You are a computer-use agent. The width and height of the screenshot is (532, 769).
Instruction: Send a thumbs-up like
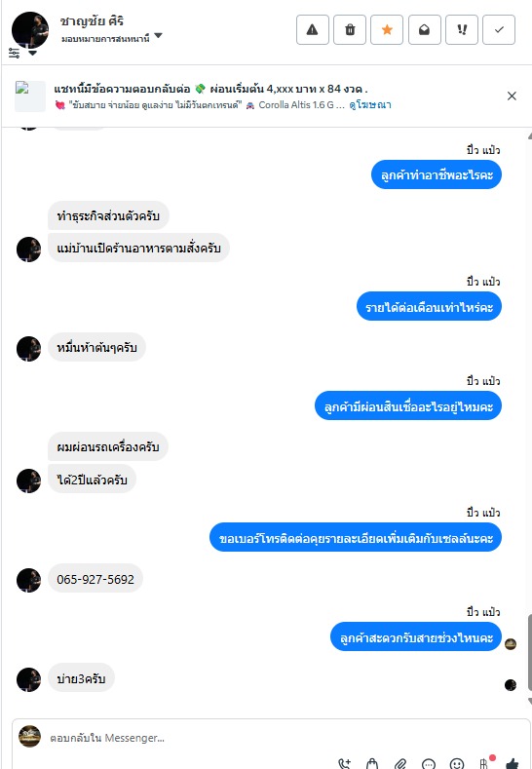(x=513, y=763)
